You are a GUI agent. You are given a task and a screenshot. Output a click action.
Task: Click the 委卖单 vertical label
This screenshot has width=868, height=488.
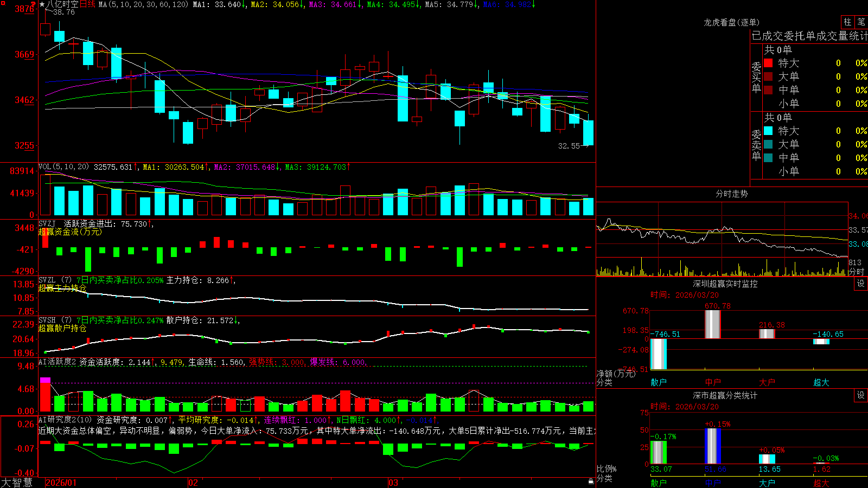(x=756, y=145)
